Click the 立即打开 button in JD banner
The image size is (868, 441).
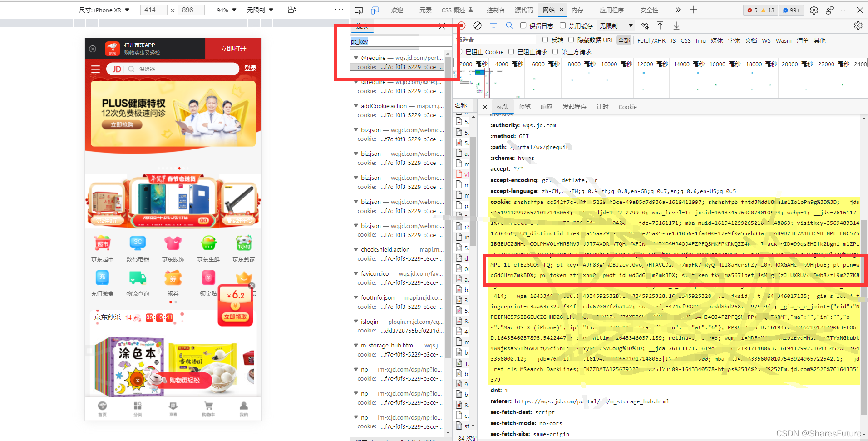[233, 49]
